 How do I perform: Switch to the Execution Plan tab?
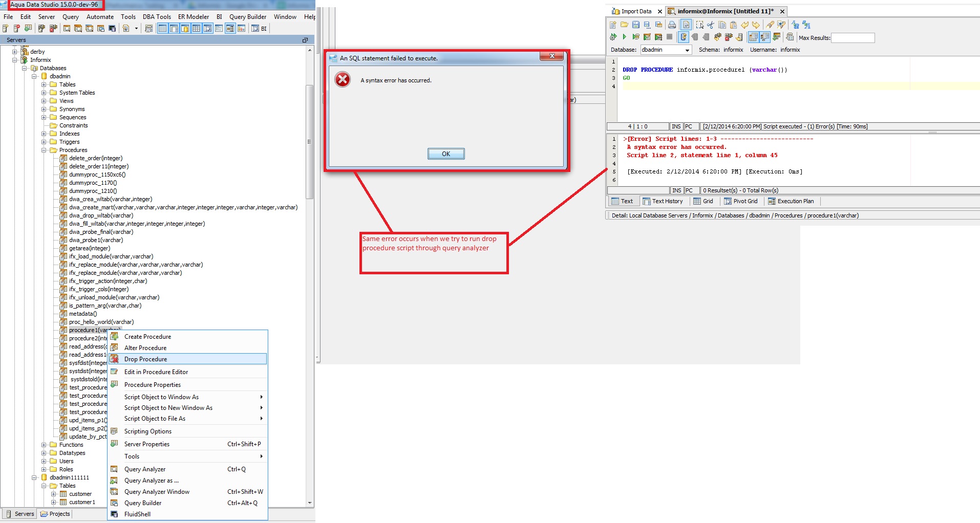(x=791, y=201)
